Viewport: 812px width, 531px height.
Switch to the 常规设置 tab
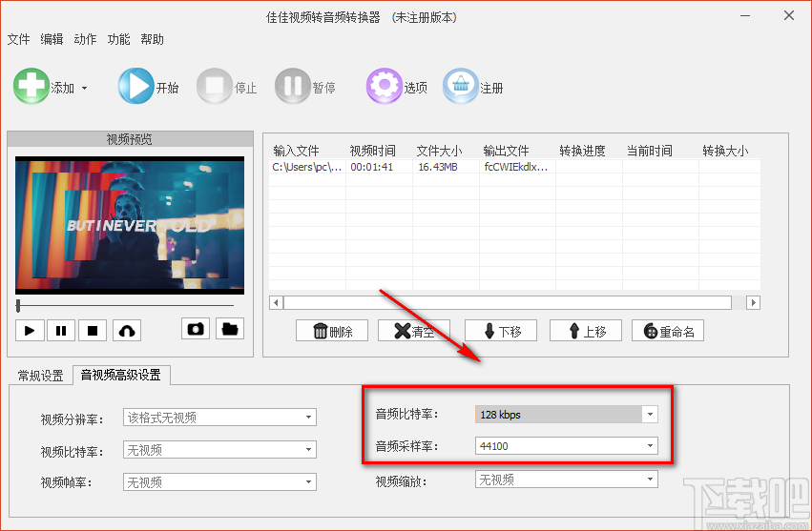pyautogui.click(x=40, y=376)
